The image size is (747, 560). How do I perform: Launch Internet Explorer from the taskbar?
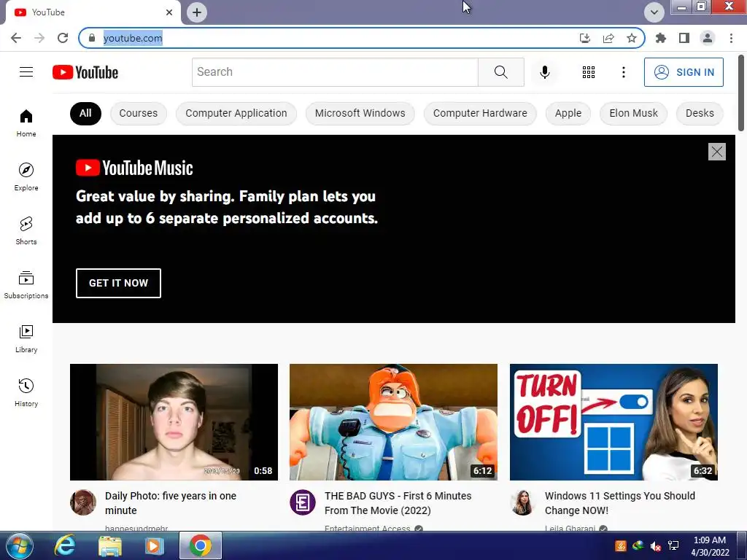[x=65, y=545]
